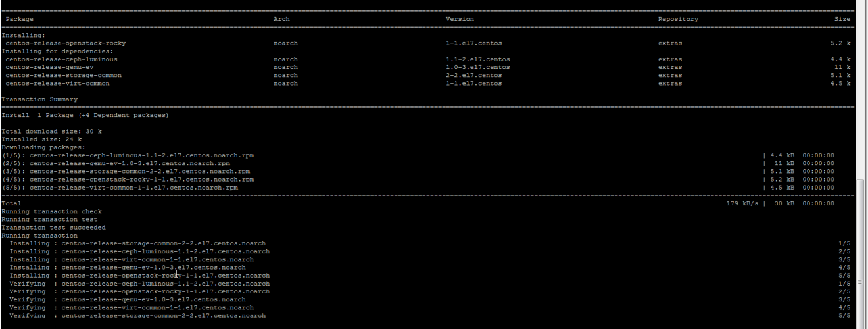Click the version 1.0-3.el7.centos cell
The image size is (868, 329).
pyautogui.click(x=477, y=67)
